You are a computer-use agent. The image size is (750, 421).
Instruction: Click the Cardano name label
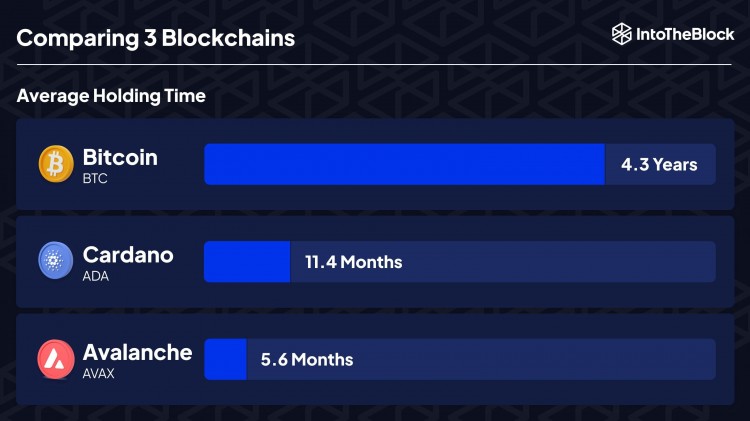click(128, 254)
